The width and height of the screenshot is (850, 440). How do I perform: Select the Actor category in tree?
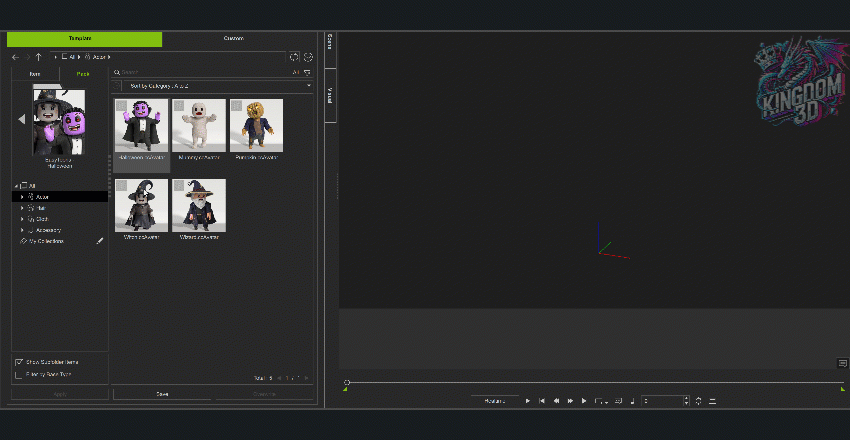pos(43,197)
